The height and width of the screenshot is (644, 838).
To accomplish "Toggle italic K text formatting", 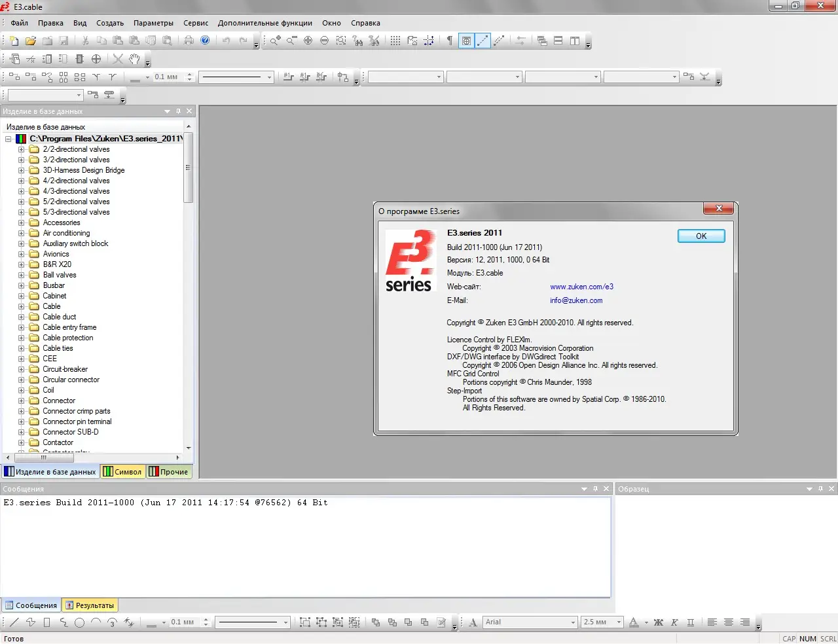I will coord(674,622).
